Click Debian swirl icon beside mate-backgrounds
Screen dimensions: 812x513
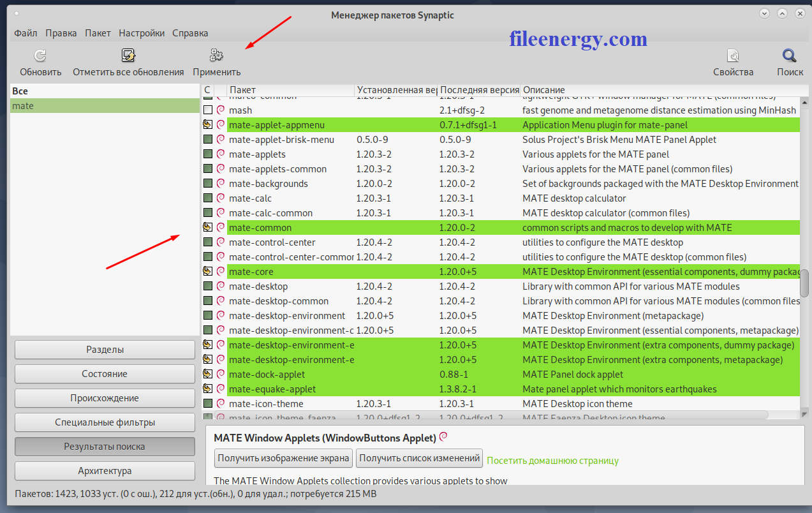click(221, 183)
